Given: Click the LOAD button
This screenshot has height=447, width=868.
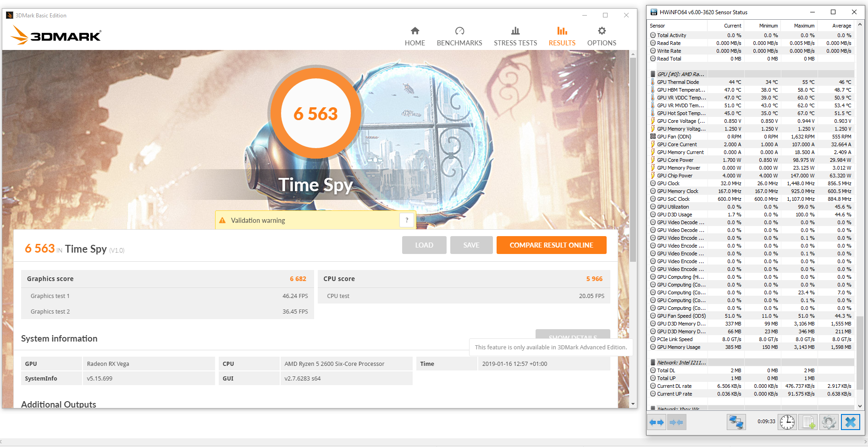Looking at the screenshot, I should point(424,245).
